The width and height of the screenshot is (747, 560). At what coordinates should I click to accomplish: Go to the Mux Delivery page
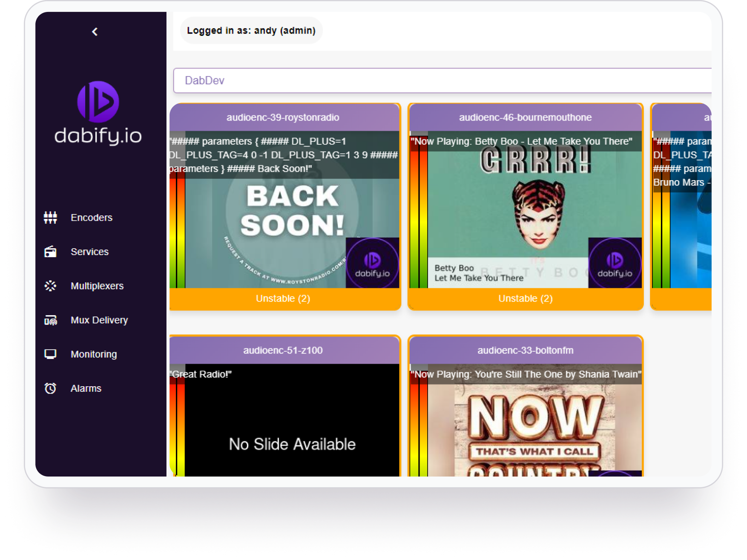point(99,320)
